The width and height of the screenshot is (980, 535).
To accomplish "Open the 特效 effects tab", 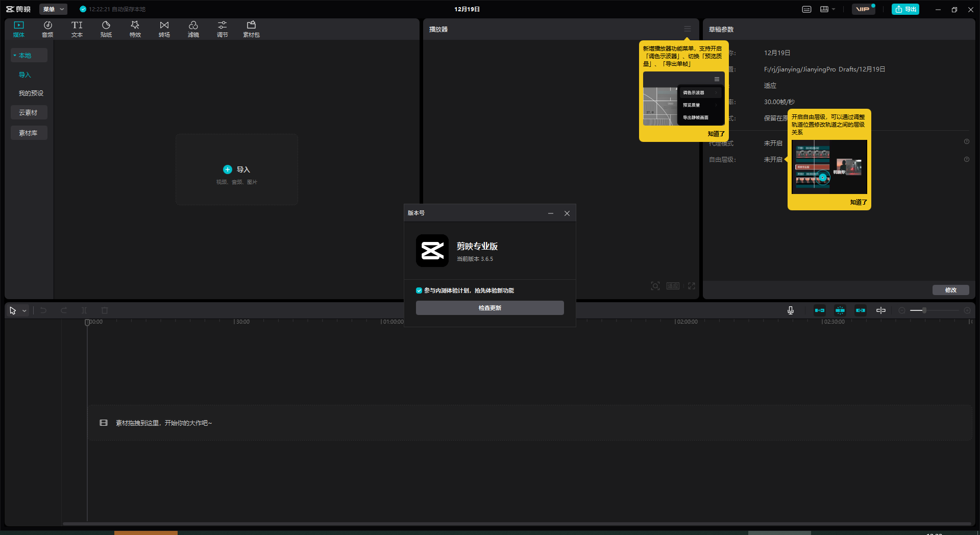I will pos(135,29).
